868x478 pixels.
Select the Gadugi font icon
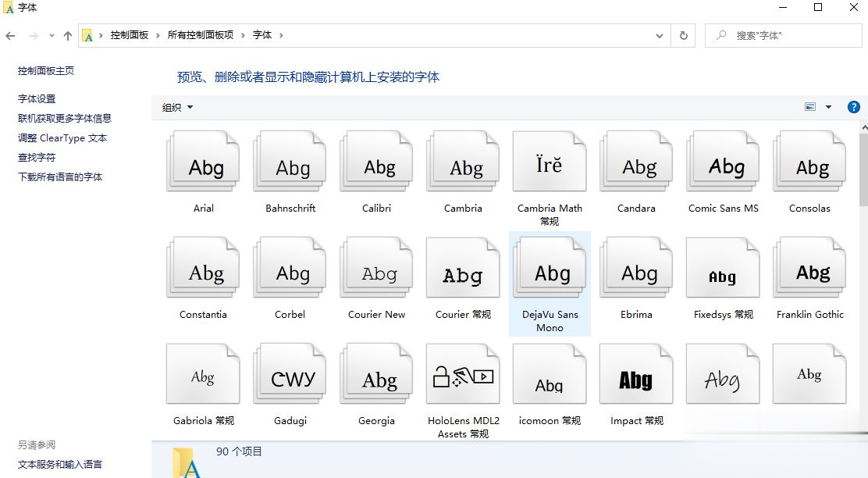point(290,374)
